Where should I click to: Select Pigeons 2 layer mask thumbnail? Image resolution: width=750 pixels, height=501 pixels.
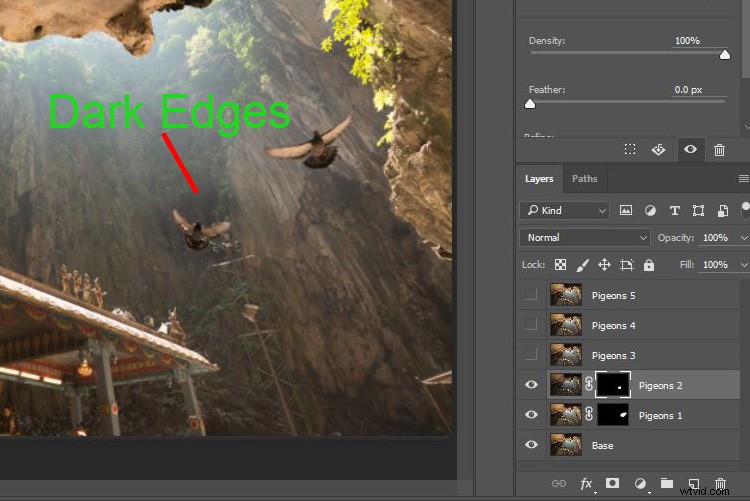tap(613, 384)
